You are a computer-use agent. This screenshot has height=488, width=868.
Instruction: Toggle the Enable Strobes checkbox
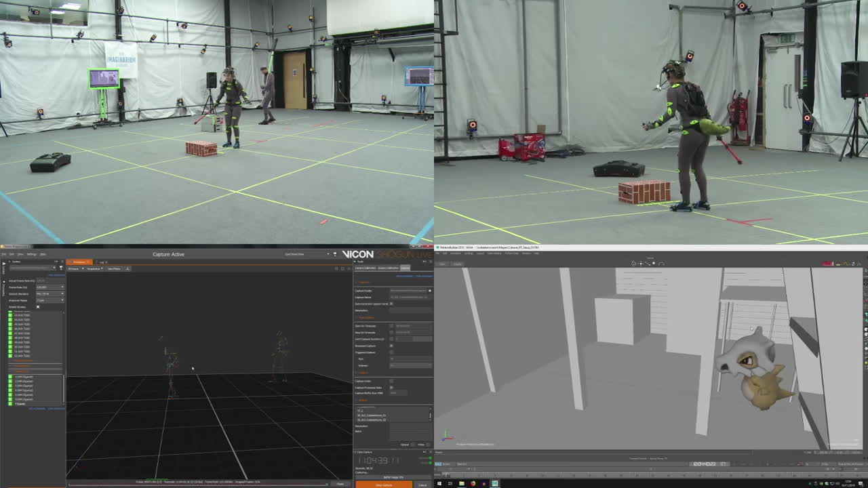pyautogui.click(x=38, y=306)
